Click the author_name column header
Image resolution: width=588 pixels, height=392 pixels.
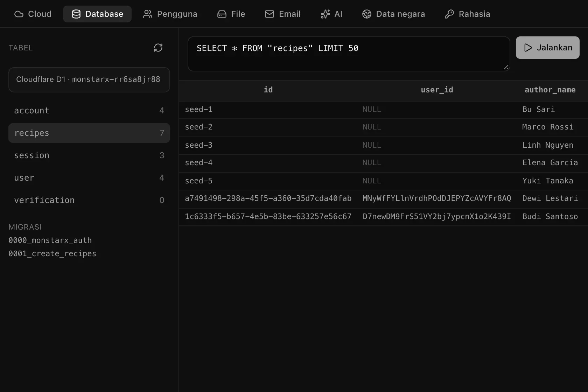point(550,90)
